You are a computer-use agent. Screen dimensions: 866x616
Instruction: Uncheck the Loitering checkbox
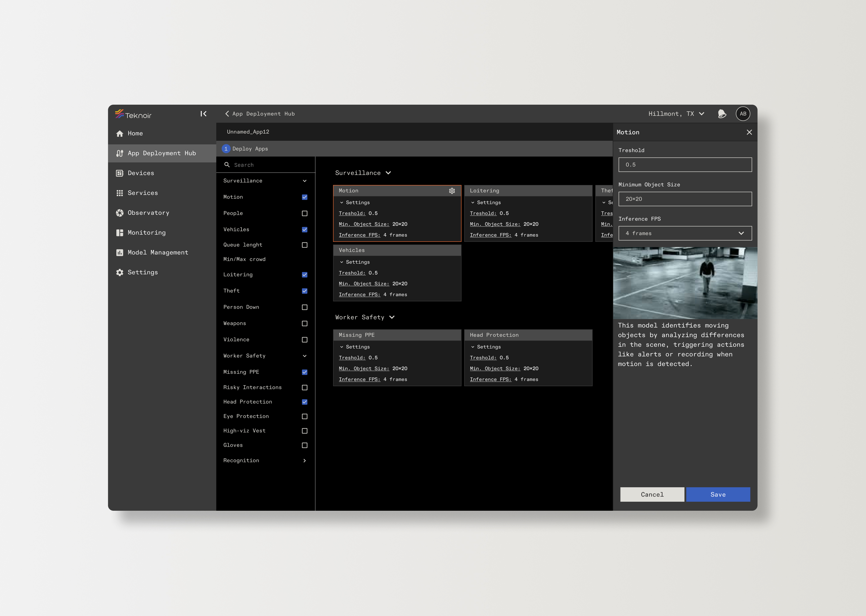click(305, 275)
